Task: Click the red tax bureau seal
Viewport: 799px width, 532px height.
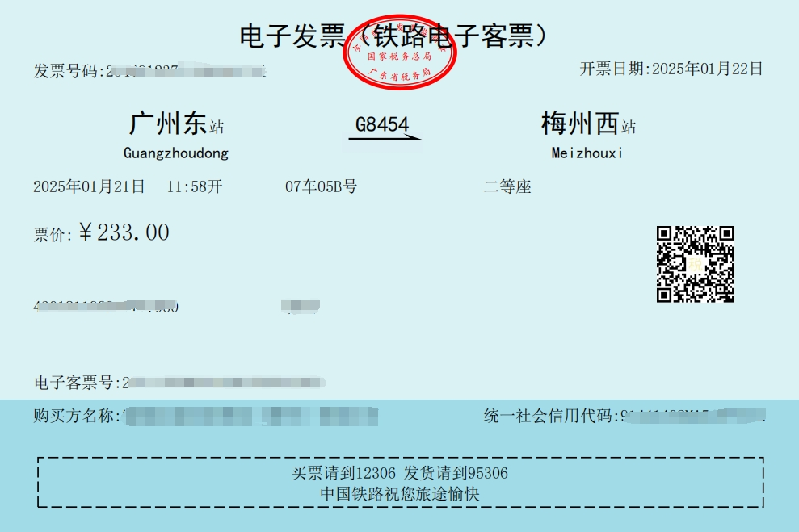Action: 399,52
